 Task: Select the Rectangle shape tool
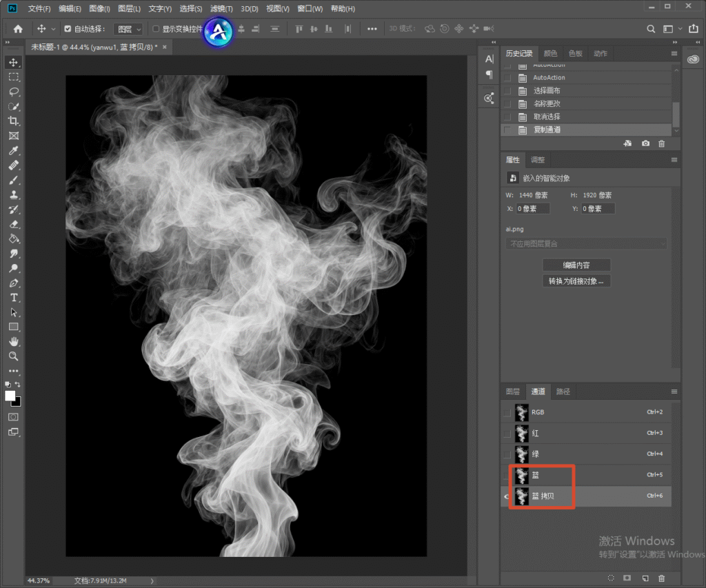[x=14, y=327]
